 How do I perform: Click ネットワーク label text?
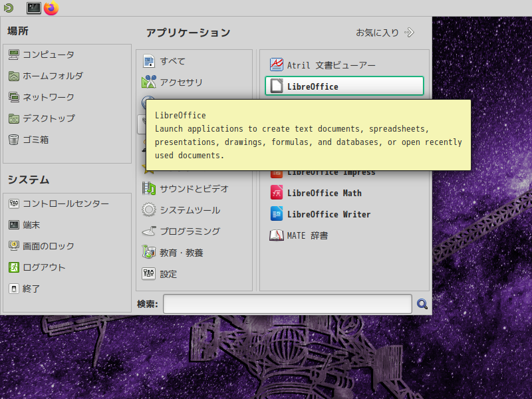click(x=49, y=97)
